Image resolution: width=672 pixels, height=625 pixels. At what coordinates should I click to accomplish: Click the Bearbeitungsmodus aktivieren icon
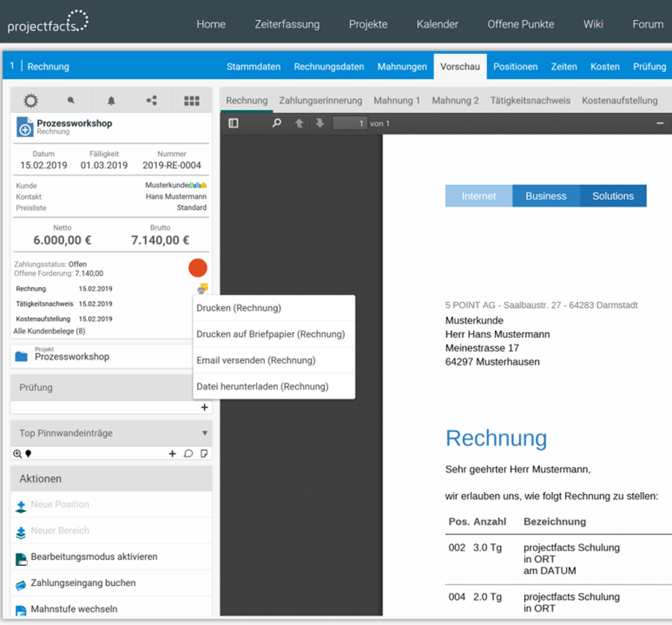coord(21,559)
